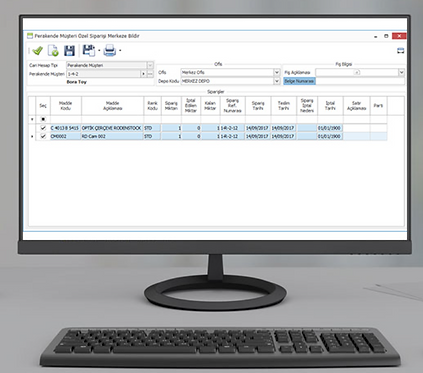
Task: Restore the order window size
Action: pyautogui.click(x=386, y=36)
